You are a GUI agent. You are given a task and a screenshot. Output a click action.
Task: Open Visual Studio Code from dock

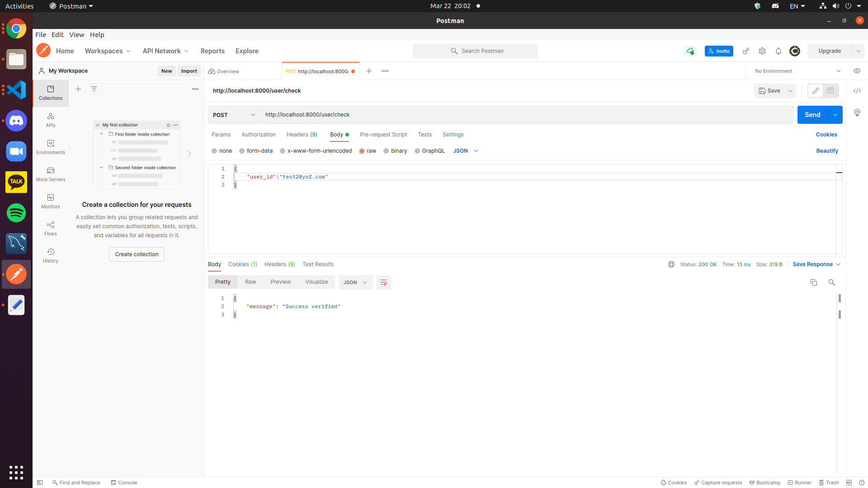click(x=16, y=90)
